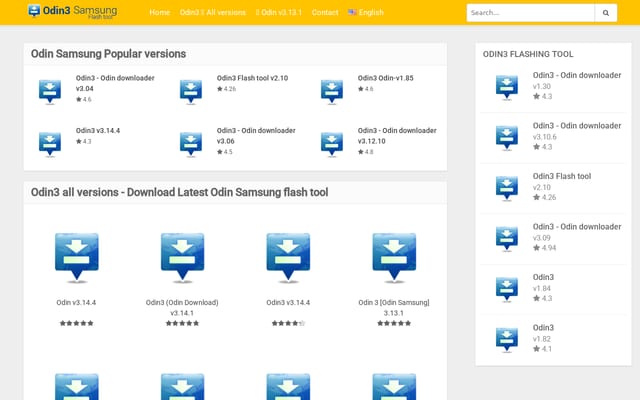The height and width of the screenshot is (400, 640).
Task: Click download icon for Odin3 Odin-v1.85
Action: pos(331,92)
